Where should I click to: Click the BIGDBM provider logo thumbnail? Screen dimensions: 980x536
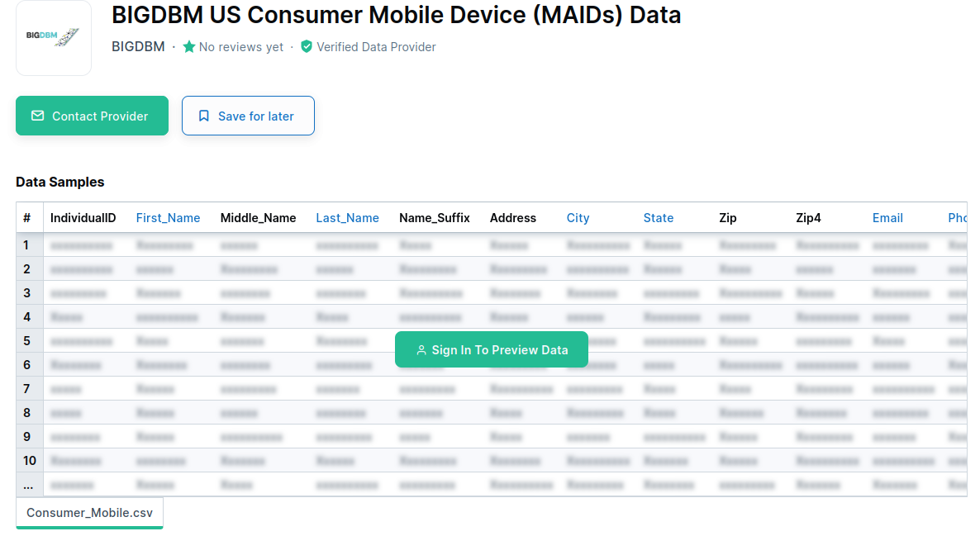(x=54, y=38)
